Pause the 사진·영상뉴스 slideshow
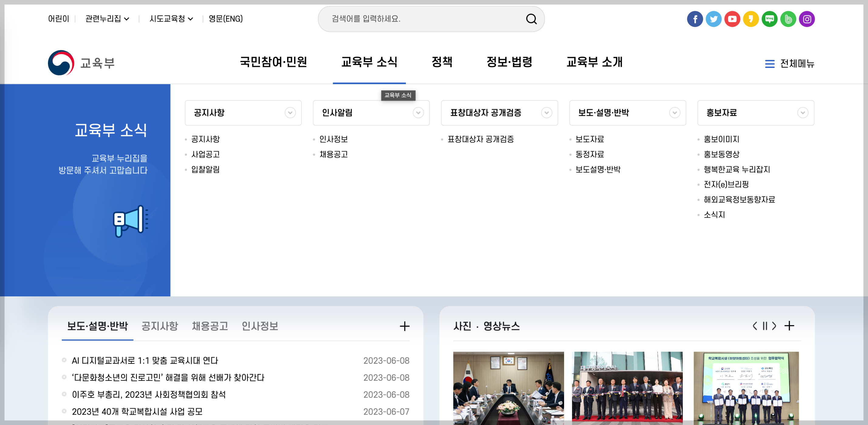This screenshot has height=425, width=868. point(765,326)
